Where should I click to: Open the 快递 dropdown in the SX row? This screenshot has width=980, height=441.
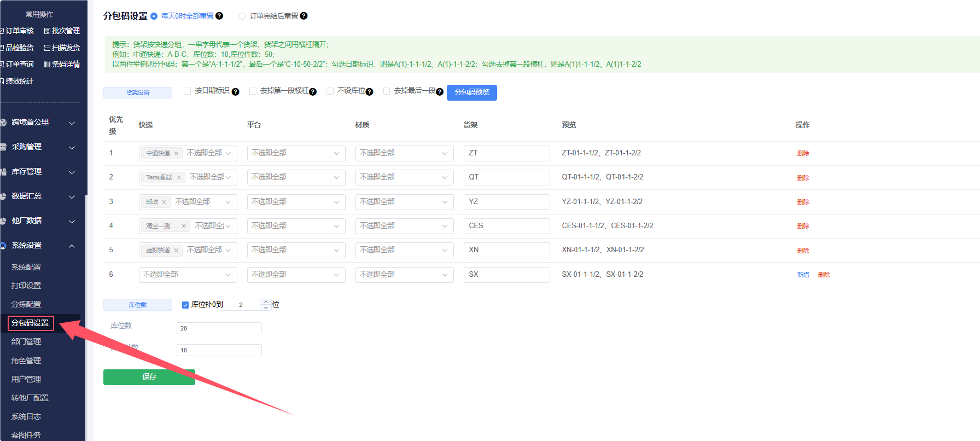188,275
